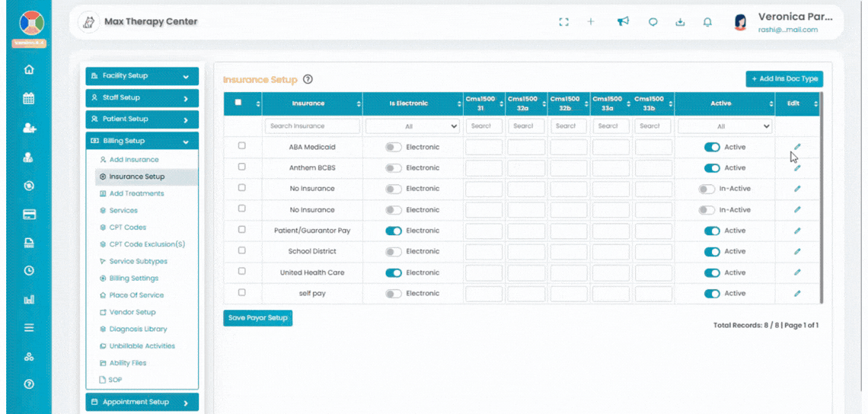Open the calendar icon in left sidebar
Image resolution: width=868 pixels, height=414 pixels.
[29, 98]
